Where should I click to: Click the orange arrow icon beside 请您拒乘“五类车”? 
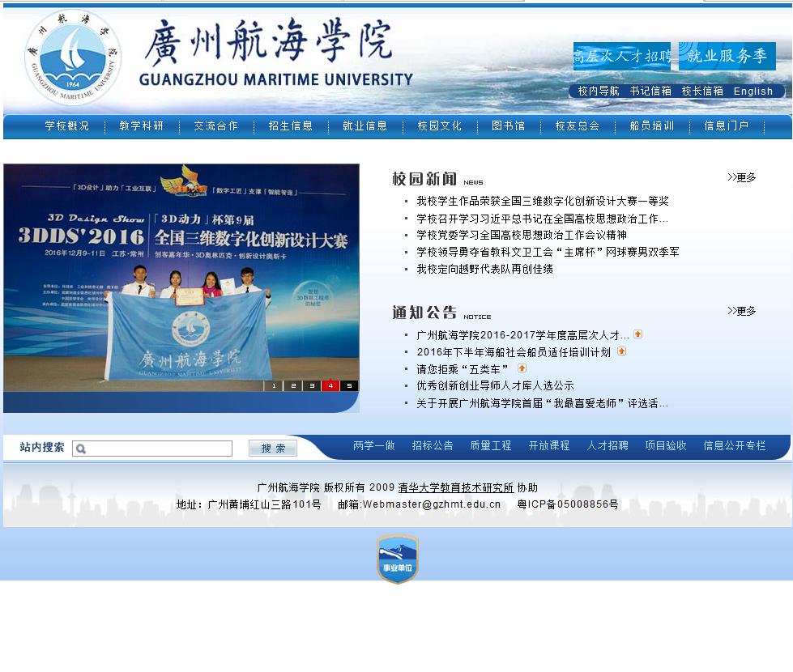tap(522, 368)
